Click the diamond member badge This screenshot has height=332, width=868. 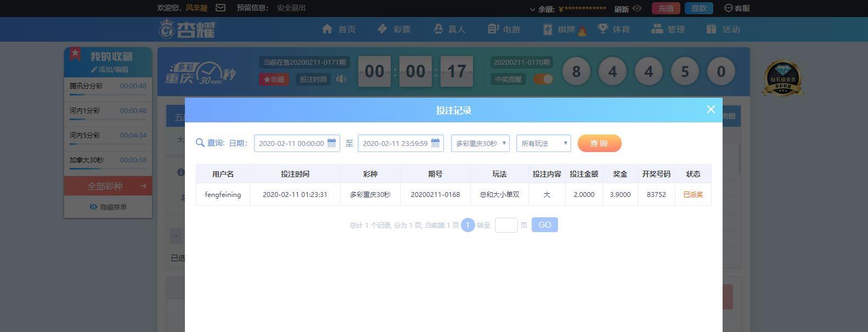(783, 78)
